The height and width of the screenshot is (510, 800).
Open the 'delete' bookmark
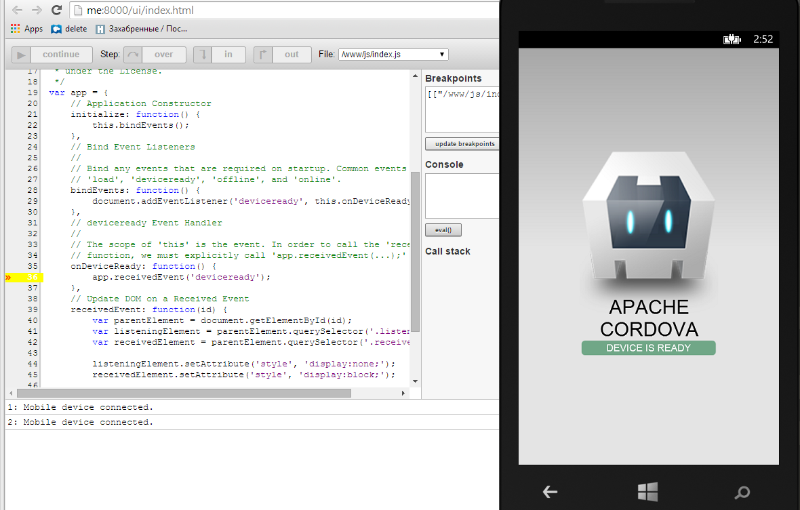(69, 29)
